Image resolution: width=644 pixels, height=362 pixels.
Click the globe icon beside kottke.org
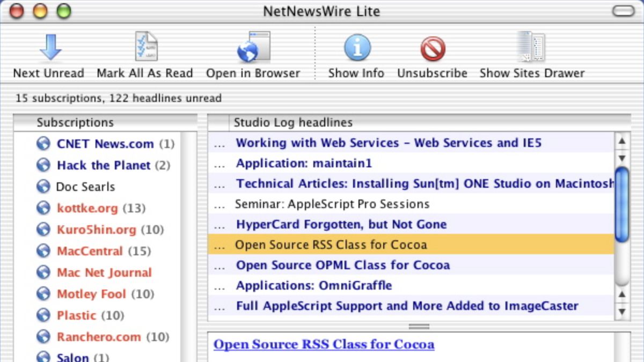(x=43, y=208)
